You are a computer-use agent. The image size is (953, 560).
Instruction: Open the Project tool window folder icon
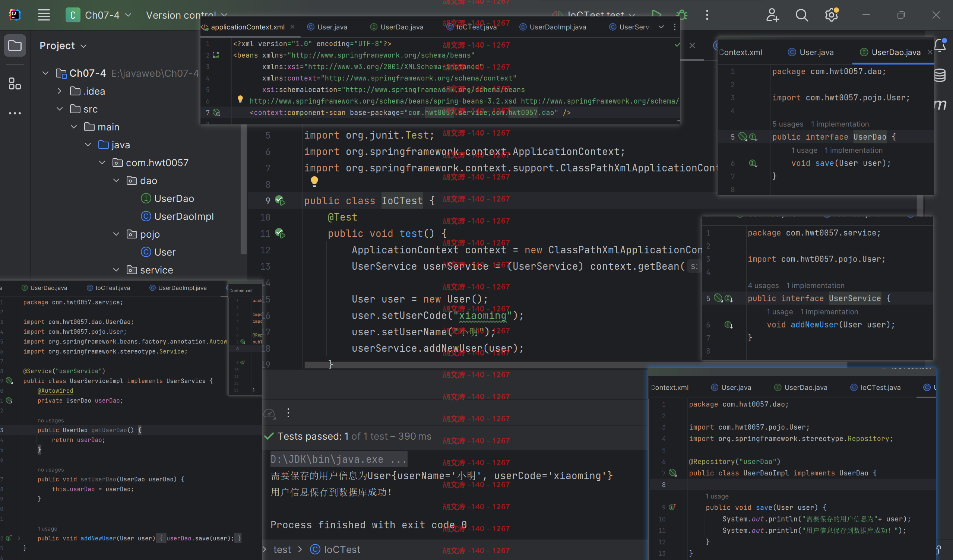point(15,46)
